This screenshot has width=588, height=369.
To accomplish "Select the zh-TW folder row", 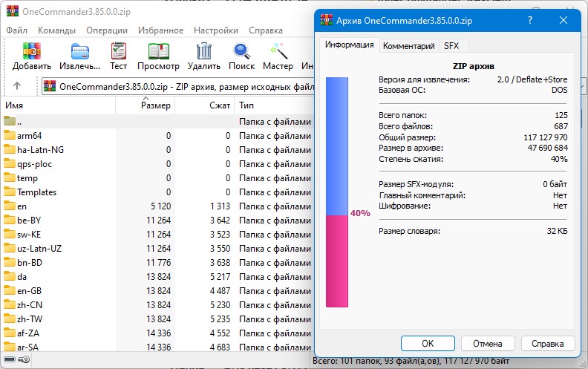I will tap(157, 319).
